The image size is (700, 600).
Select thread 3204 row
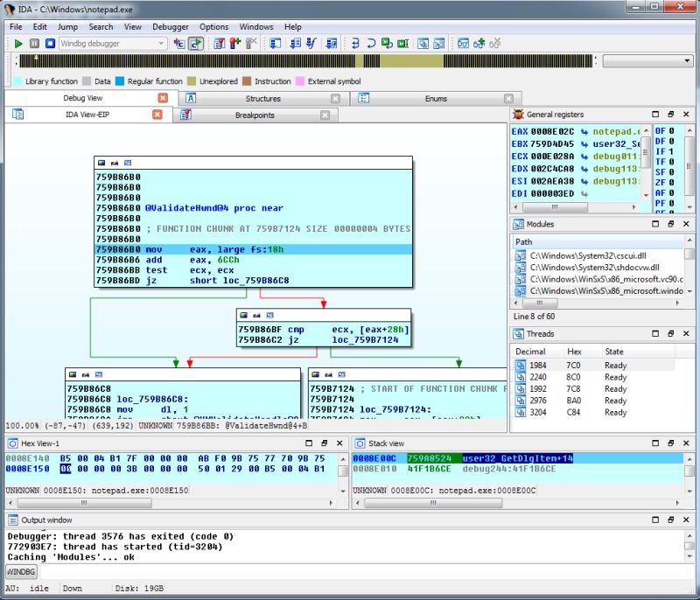[594, 412]
